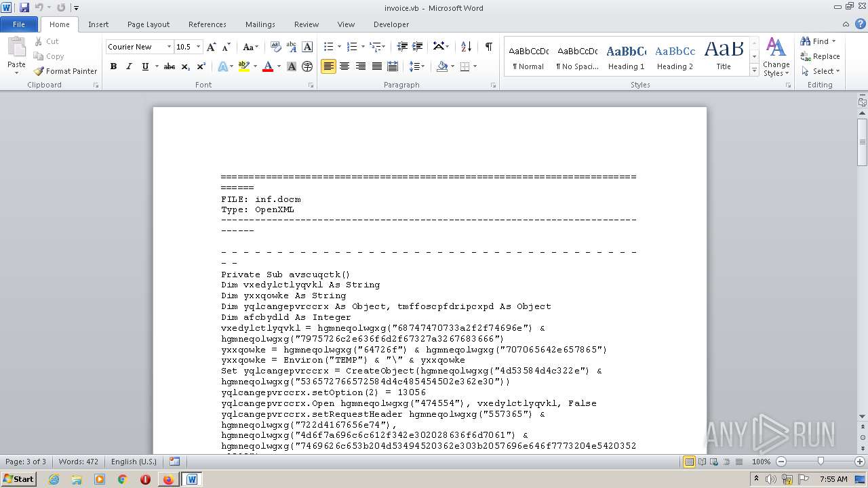
Task: Switch to the Page Layout tab
Action: (149, 24)
